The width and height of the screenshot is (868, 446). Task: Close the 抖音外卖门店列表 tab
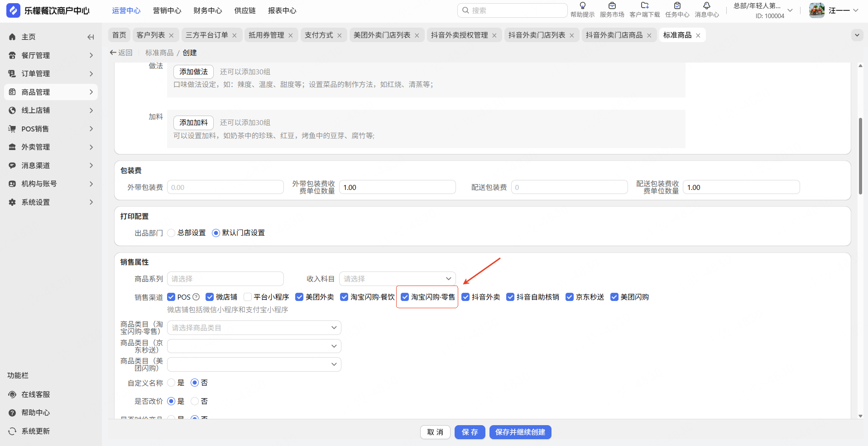tap(572, 35)
